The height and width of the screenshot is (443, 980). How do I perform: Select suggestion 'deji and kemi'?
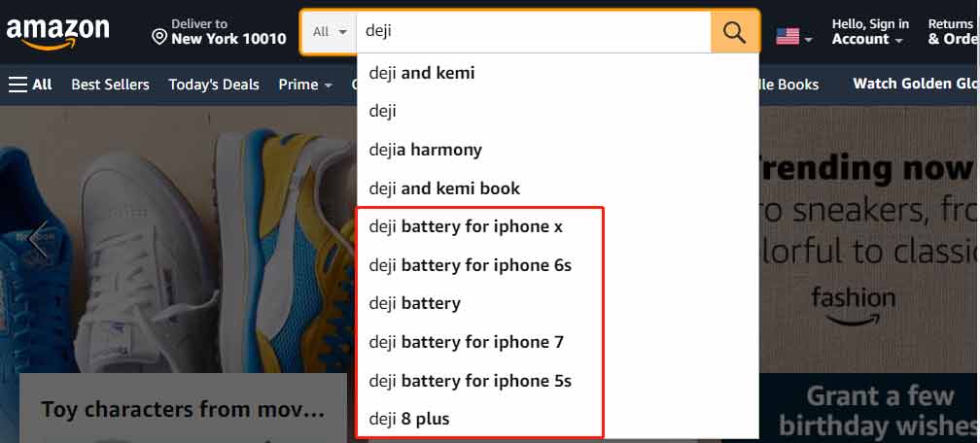[x=422, y=73]
